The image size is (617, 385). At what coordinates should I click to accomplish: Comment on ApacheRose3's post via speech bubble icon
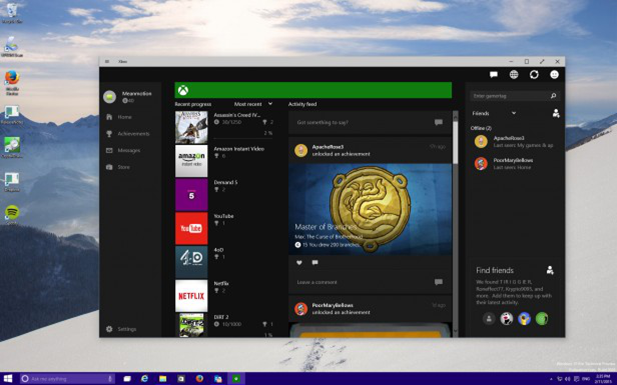(315, 263)
